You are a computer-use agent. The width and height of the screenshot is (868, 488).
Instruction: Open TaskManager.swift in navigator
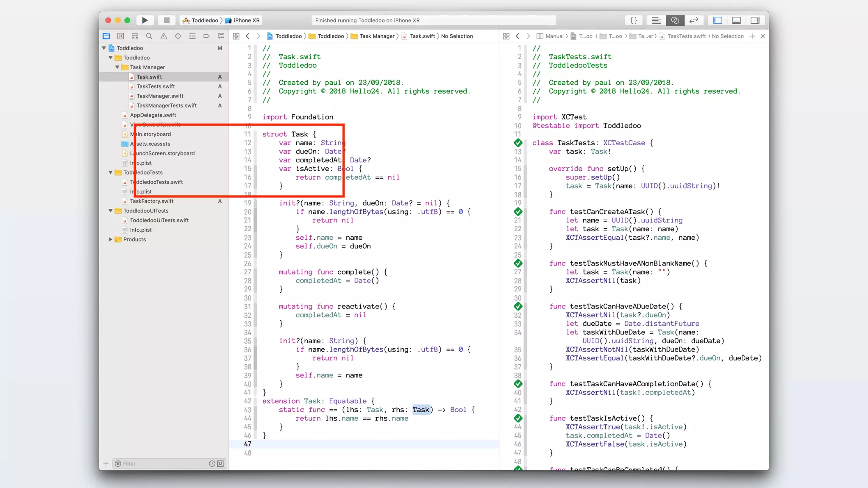click(160, 96)
